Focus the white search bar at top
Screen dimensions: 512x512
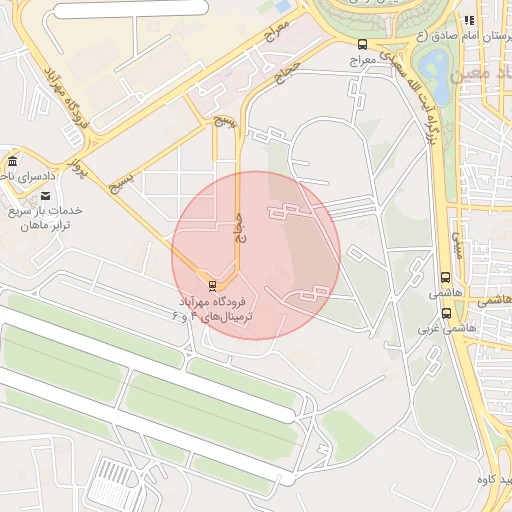[x=131, y=8]
